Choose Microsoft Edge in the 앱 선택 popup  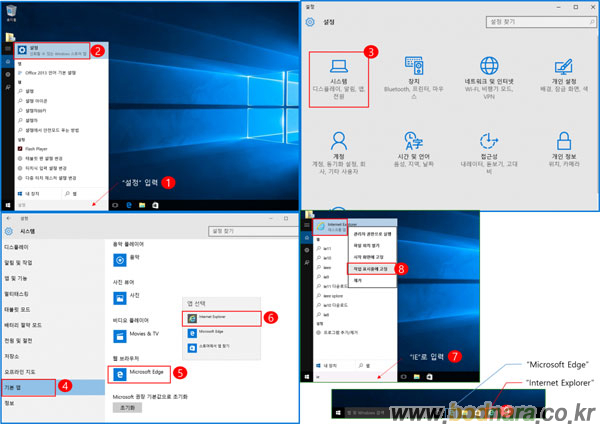click(x=222, y=333)
